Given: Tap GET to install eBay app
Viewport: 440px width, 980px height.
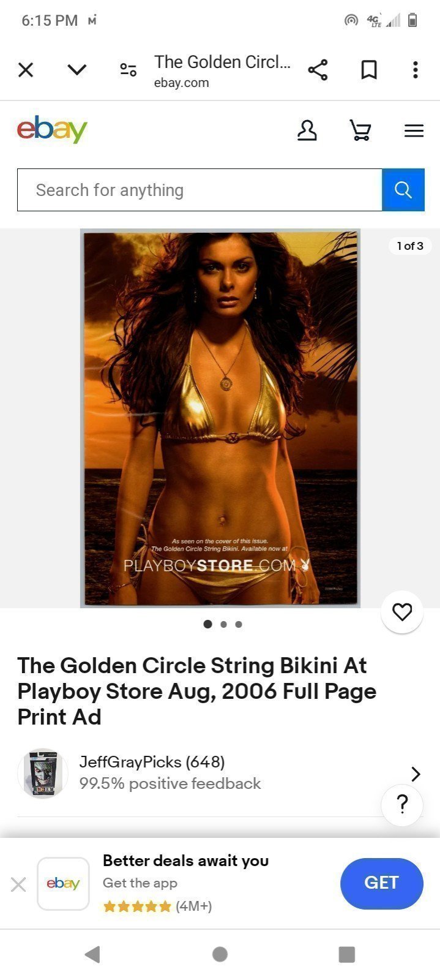Looking at the screenshot, I should (382, 883).
